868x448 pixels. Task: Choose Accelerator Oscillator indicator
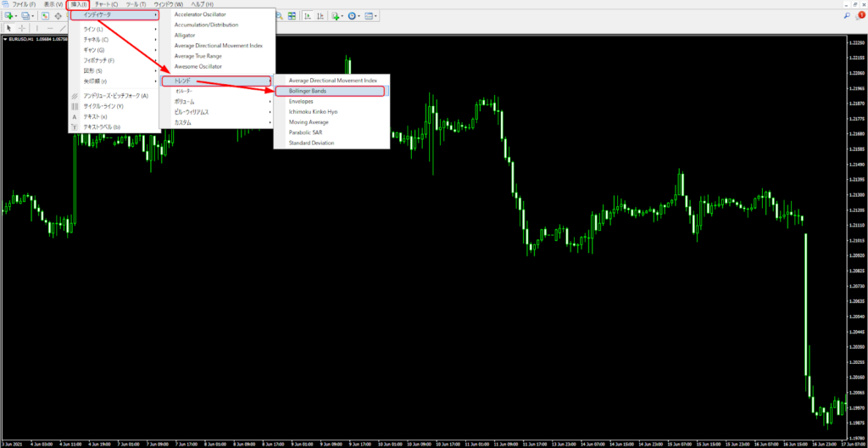point(200,14)
